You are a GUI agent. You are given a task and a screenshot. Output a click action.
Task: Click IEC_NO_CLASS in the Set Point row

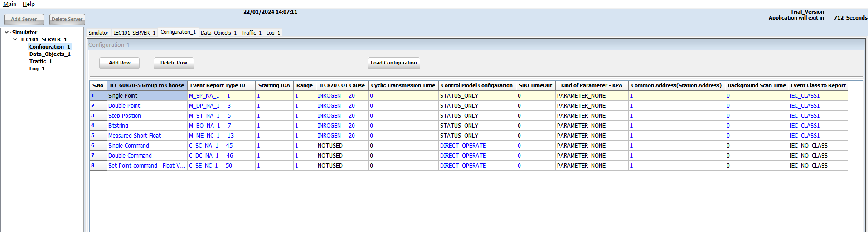[818, 166]
